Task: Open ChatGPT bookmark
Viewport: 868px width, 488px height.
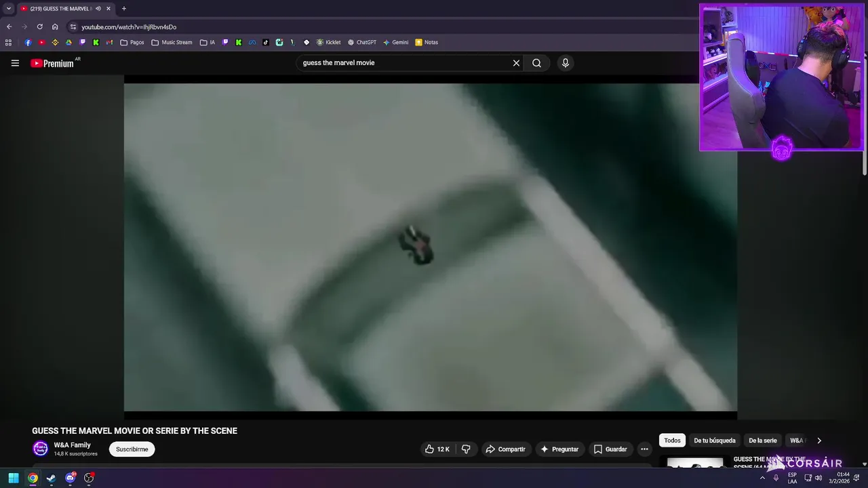Action: point(361,42)
